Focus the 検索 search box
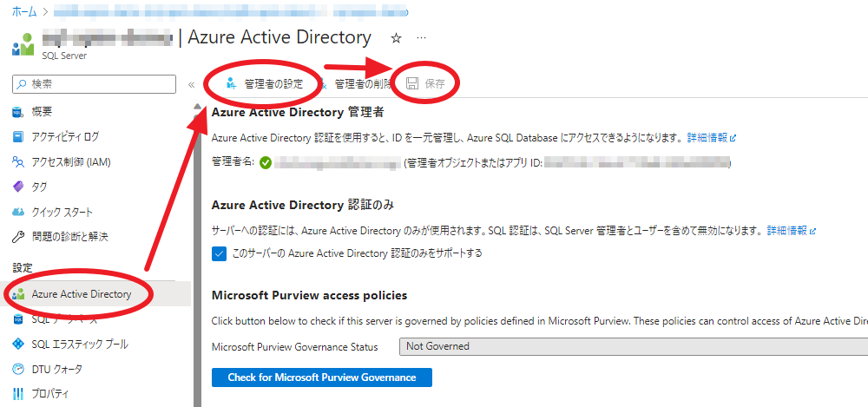The width and height of the screenshot is (868, 407). point(94,84)
